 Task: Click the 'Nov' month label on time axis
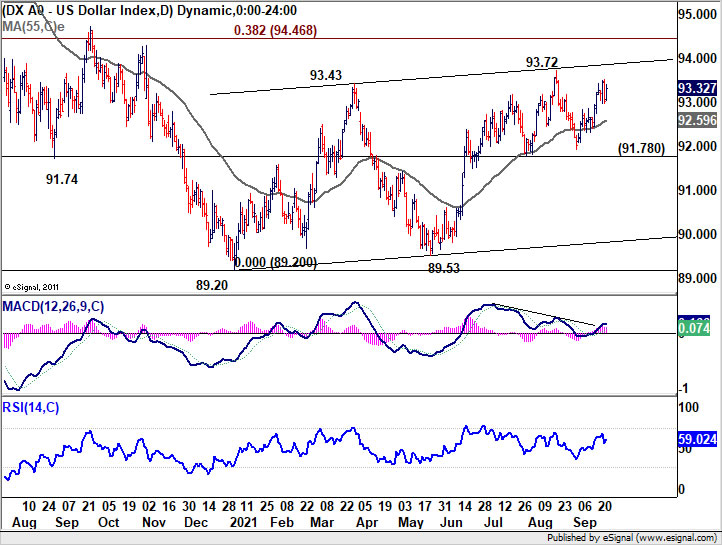[x=154, y=523]
